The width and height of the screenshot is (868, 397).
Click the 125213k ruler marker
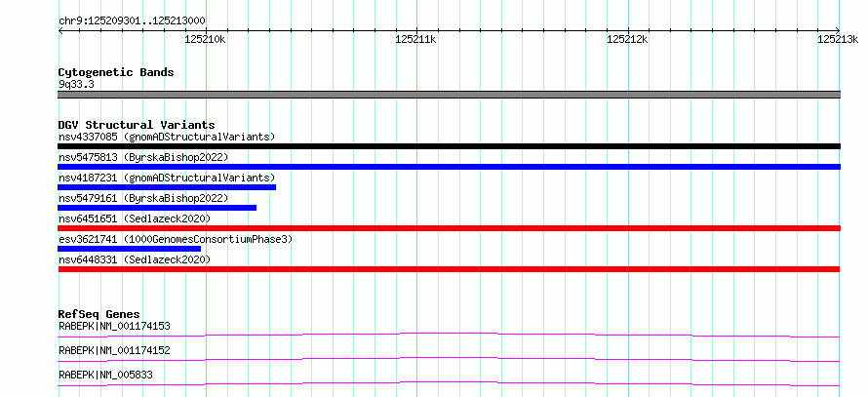[x=838, y=39]
